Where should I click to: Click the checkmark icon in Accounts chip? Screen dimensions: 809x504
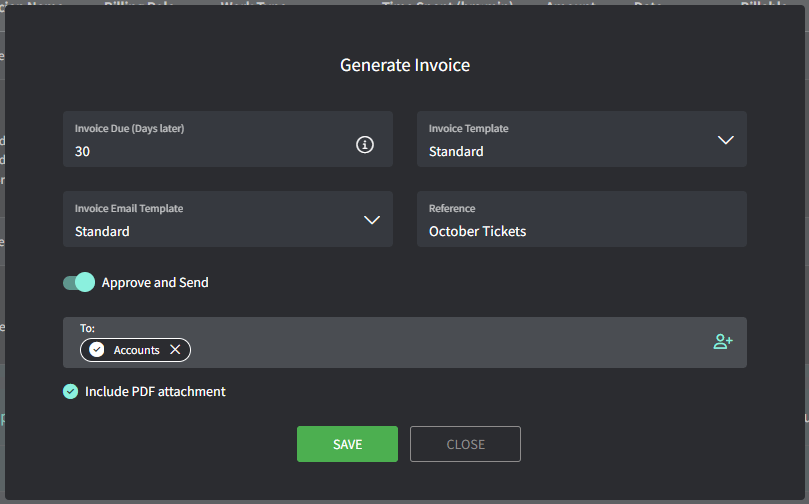pyautogui.click(x=96, y=350)
